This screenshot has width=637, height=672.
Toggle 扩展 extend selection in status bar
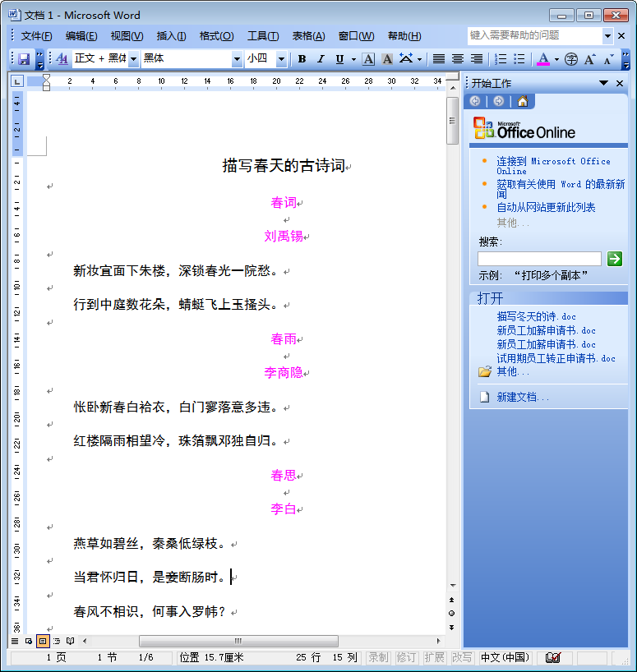click(x=434, y=657)
